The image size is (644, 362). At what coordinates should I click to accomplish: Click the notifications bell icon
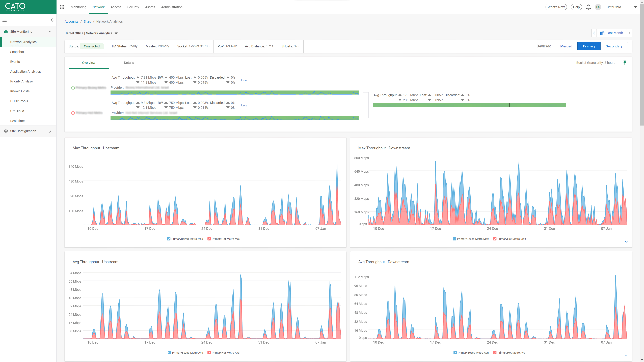(588, 7)
